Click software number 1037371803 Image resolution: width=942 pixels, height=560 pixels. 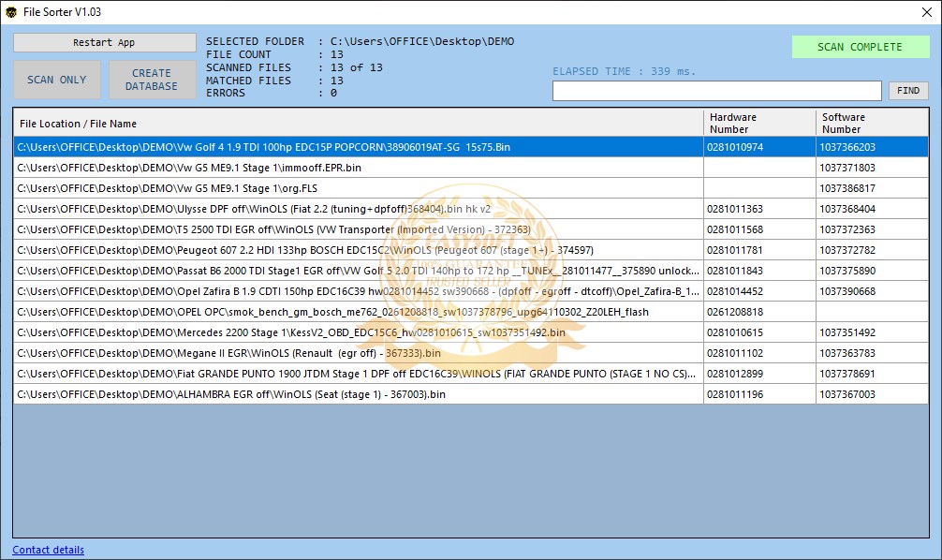[847, 168]
